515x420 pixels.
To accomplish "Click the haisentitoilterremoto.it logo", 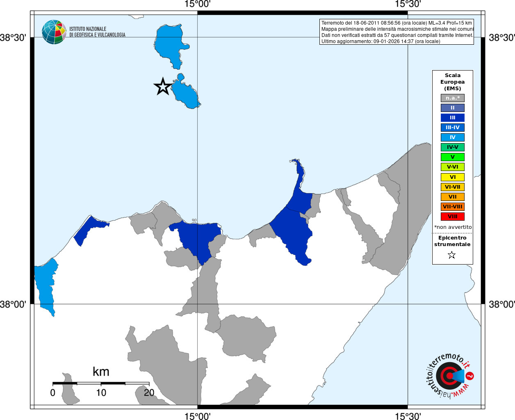I will [450, 375].
